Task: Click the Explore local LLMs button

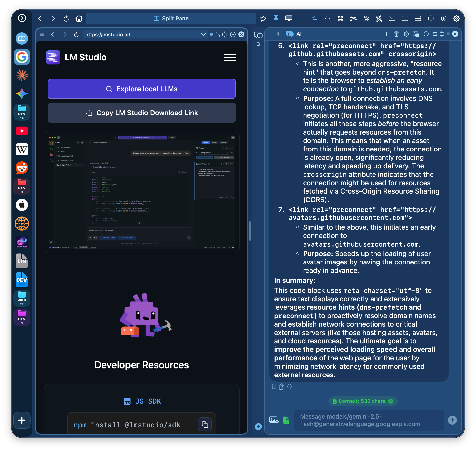Action: [x=141, y=89]
